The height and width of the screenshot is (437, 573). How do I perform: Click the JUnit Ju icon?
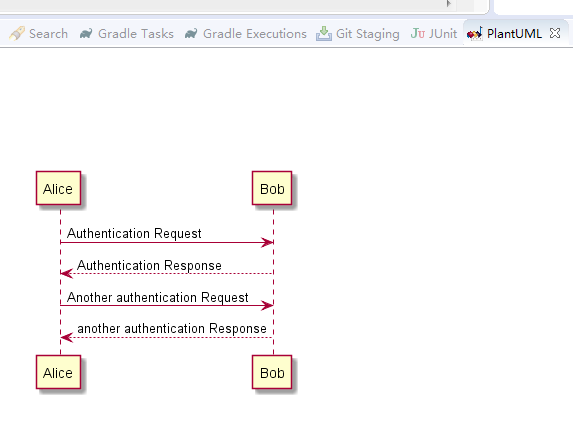(x=417, y=33)
